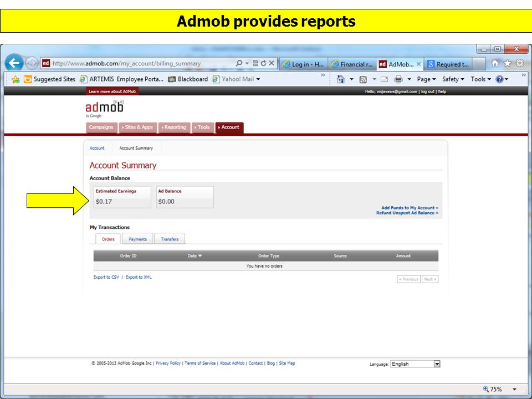Open the Language dropdown showing English

tap(415, 364)
